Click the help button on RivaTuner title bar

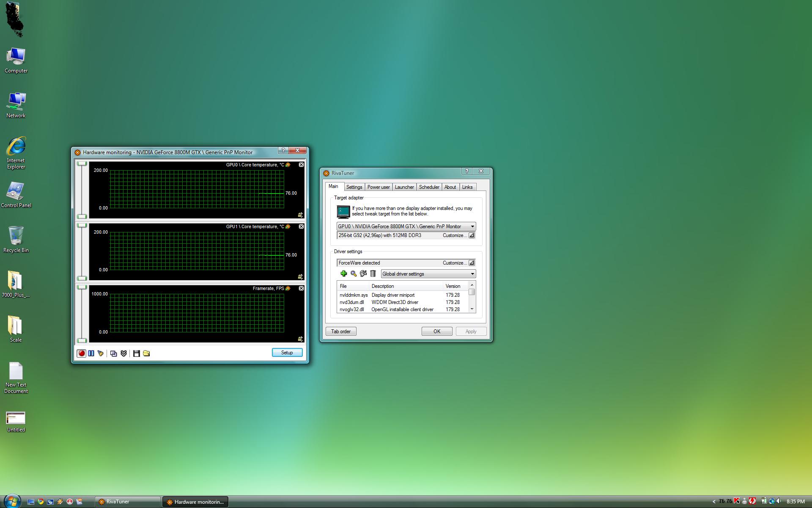click(467, 171)
